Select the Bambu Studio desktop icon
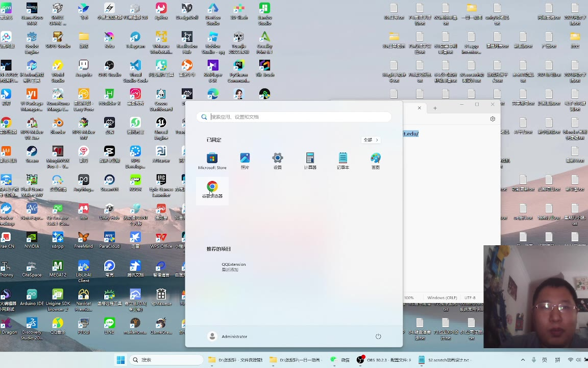The height and width of the screenshot is (368, 588). [264, 14]
